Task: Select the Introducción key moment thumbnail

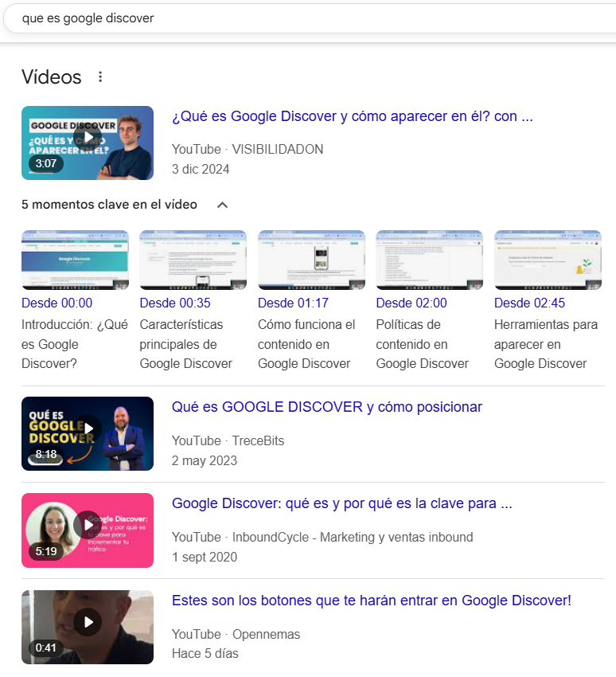Action: pos(75,260)
